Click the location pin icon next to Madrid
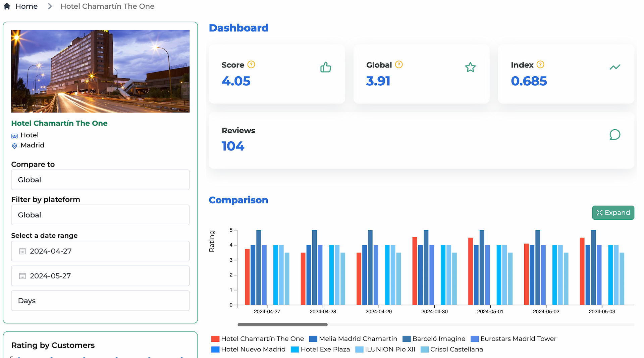The image size is (644, 358). pyautogui.click(x=14, y=146)
